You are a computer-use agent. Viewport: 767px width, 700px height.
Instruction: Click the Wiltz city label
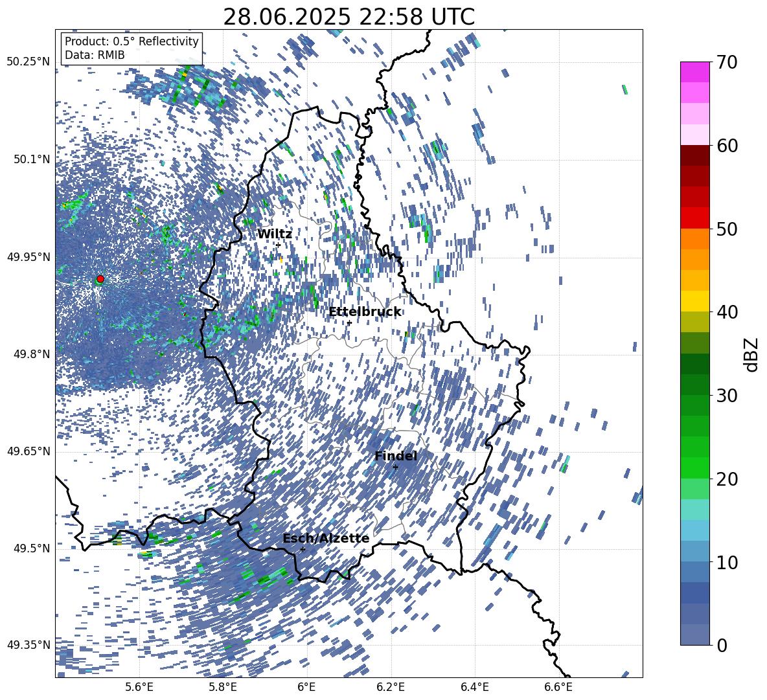click(275, 234)
